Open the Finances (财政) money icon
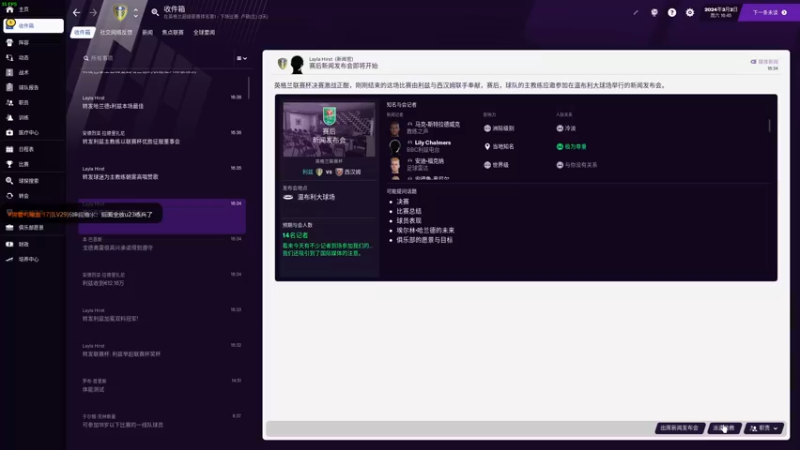Viewport: 800px width, 450px height. 10,244
